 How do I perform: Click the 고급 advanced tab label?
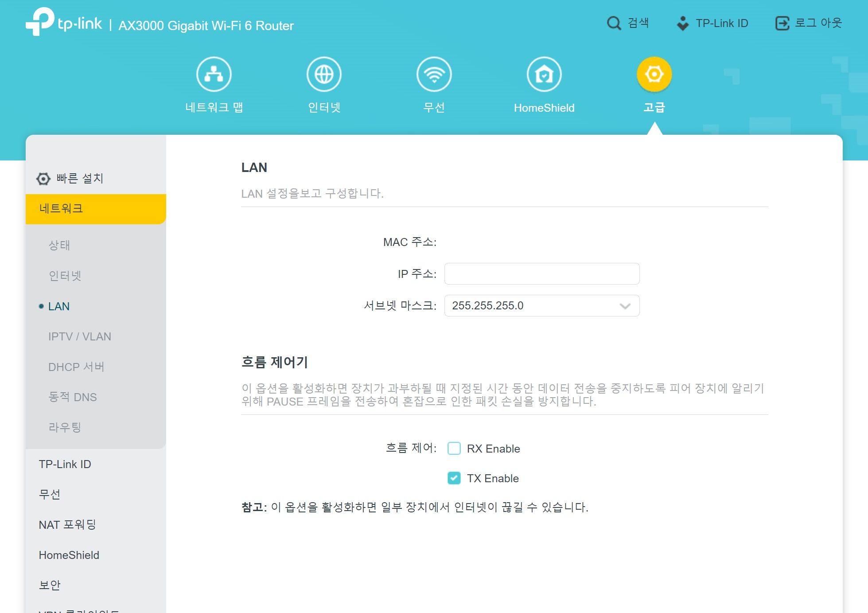(654, 107)
